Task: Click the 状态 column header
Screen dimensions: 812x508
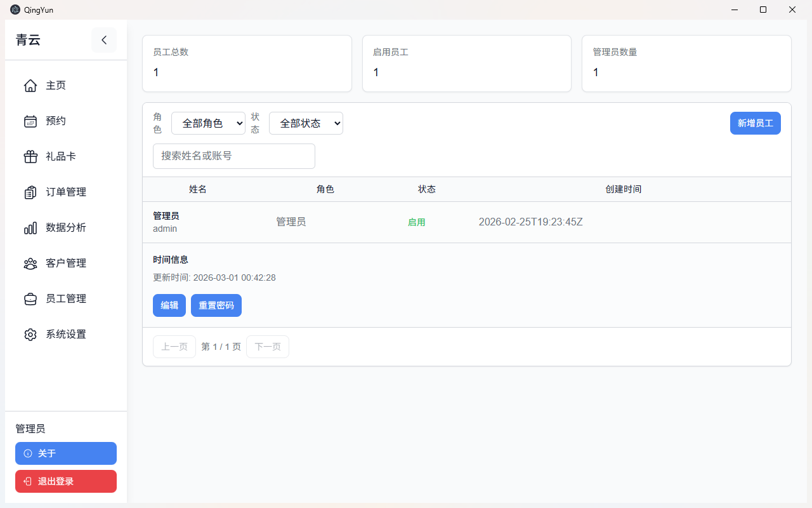Action: point(427,189)
